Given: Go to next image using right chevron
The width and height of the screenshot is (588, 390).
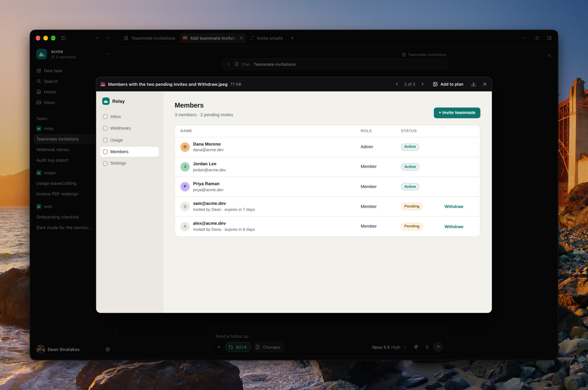Looking at the screenshot, I should click(x=422, y=84).
